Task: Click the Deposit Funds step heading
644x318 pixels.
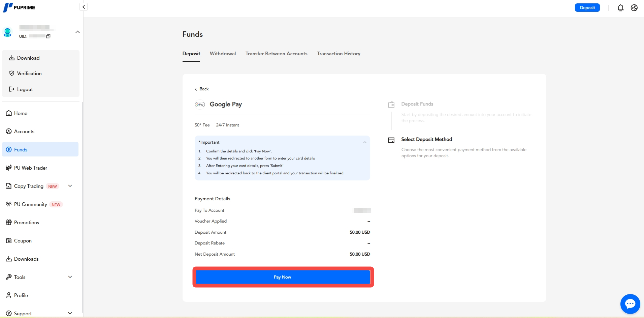Action: point(417,104)
